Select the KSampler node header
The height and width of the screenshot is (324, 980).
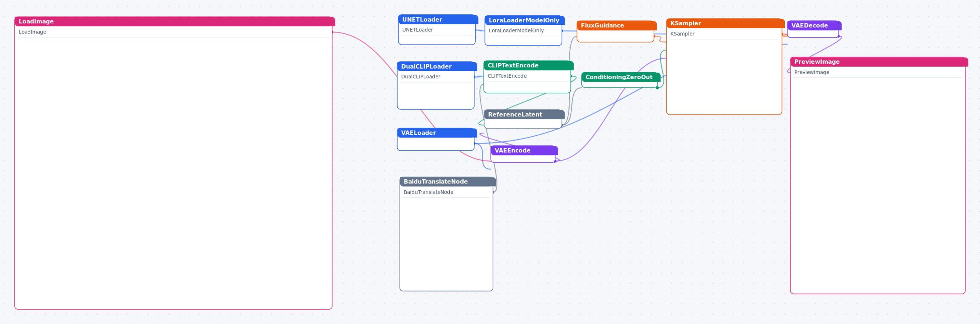click(725, 23)
